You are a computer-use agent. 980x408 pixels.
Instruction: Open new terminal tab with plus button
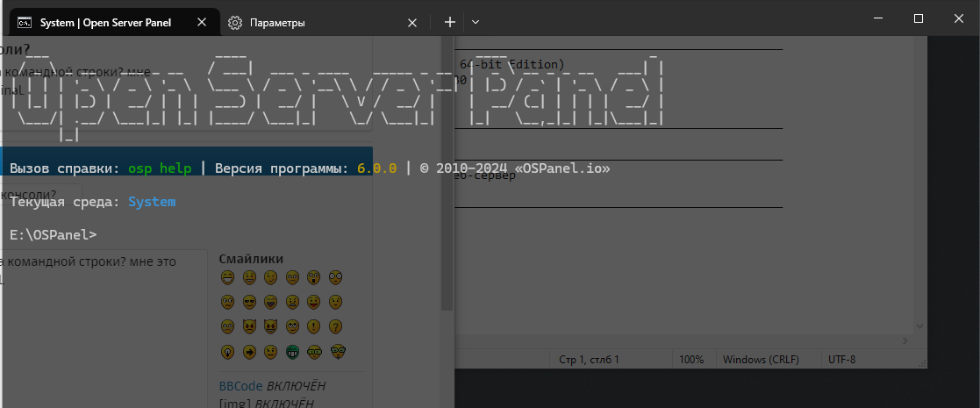coord(449,23)
